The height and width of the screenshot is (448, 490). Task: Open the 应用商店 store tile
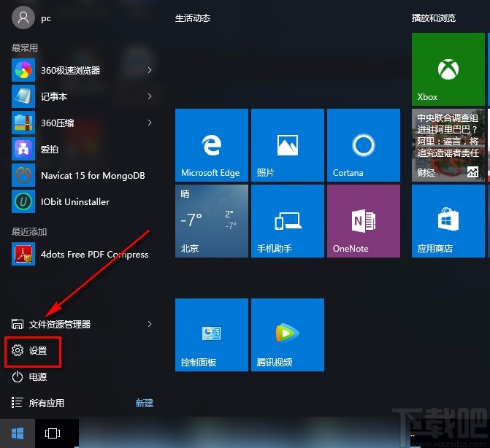pyautogui.click(x=448, y=221)
